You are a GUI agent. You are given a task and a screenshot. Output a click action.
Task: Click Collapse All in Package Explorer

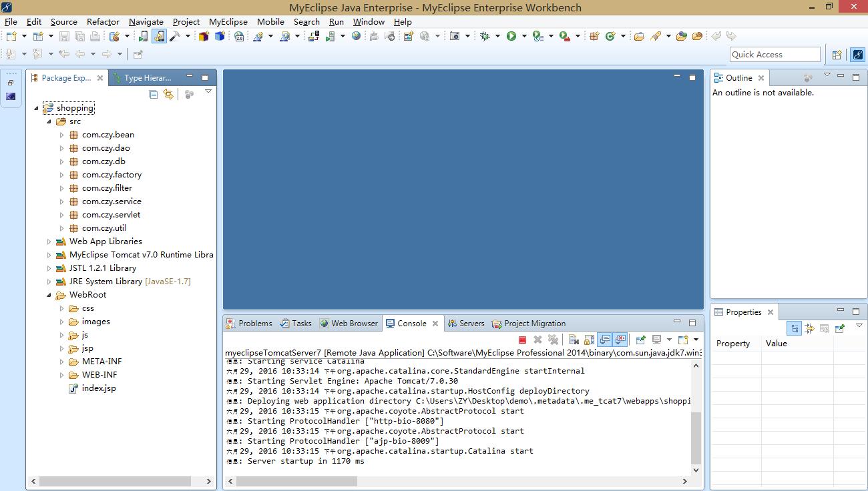(153, 95)
